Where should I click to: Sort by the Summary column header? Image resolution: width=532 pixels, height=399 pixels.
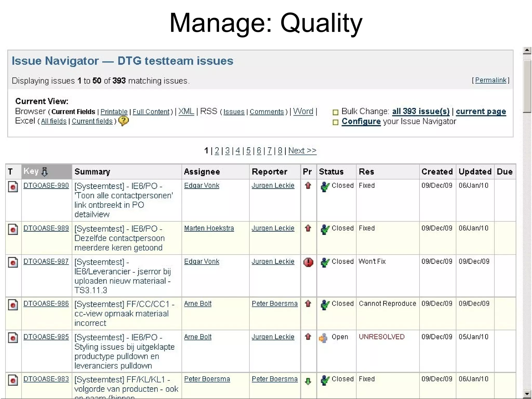pos(92,172)
